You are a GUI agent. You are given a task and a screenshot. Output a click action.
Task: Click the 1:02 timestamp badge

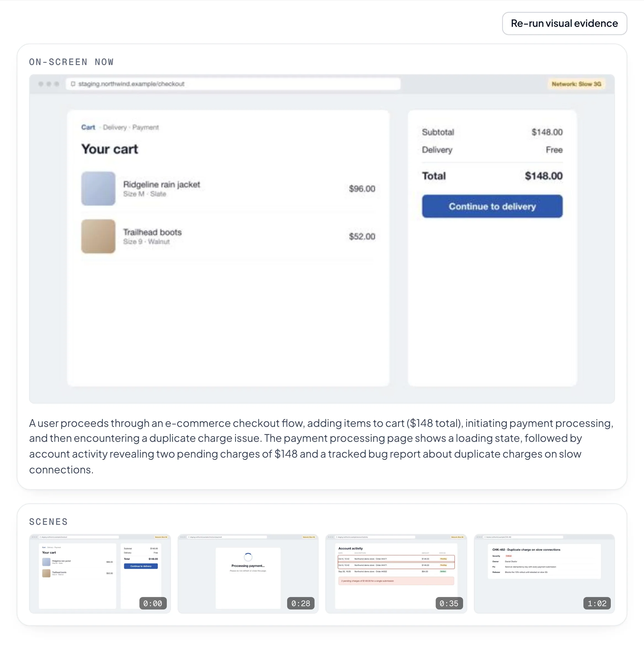pos(597,603)
